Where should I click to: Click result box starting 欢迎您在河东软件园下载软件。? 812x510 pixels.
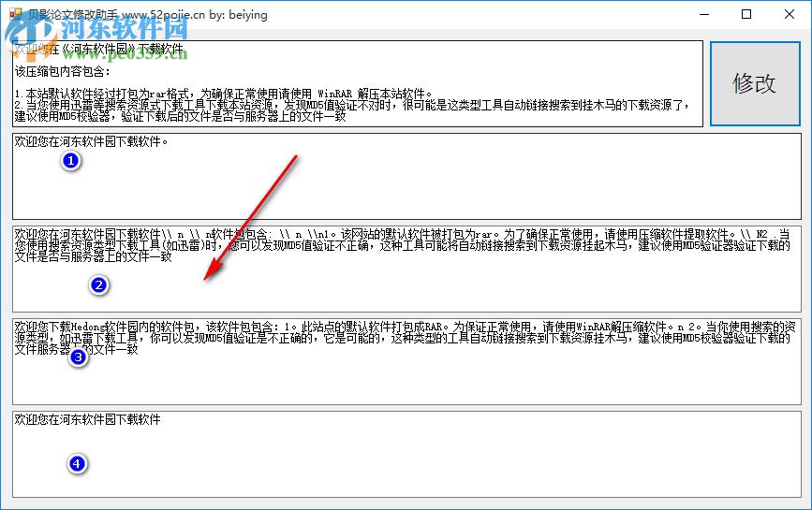tap(406, 176)
